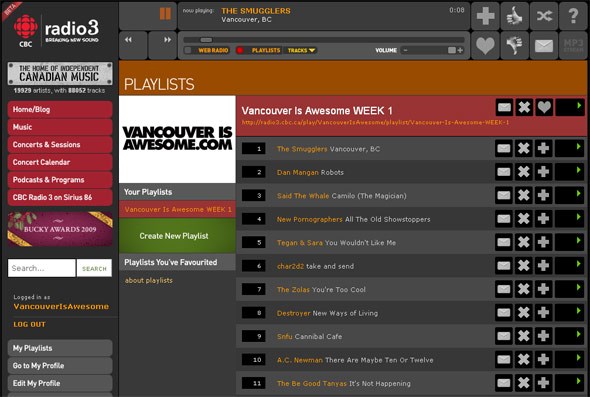Image resolution: width=590 pixels, height=397 pixels.
Task: Click the VancouverIsAwesome.com playlist image
Action: 177,139
